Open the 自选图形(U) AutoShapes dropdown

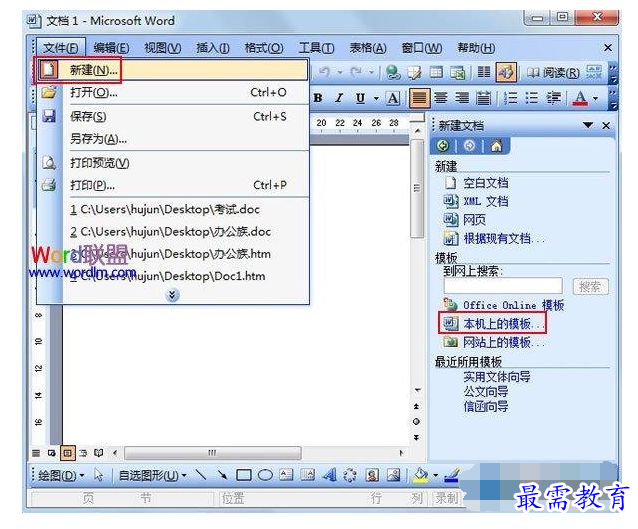152,475
